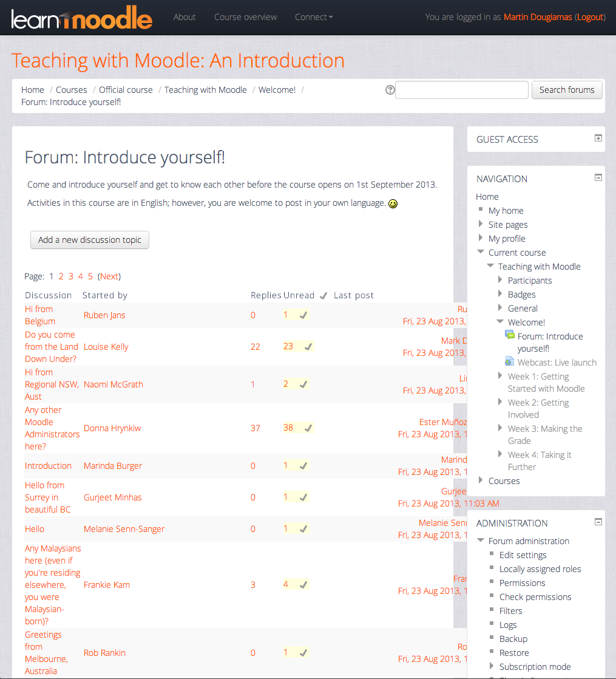Open Backup in administration
The width and height of the screenshot is (616, 679).
513,639
